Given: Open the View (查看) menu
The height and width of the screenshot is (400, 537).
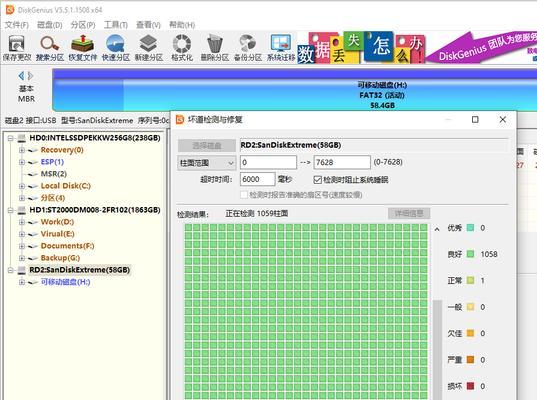Looking at the screenshot, I should [x=148, y=25].
